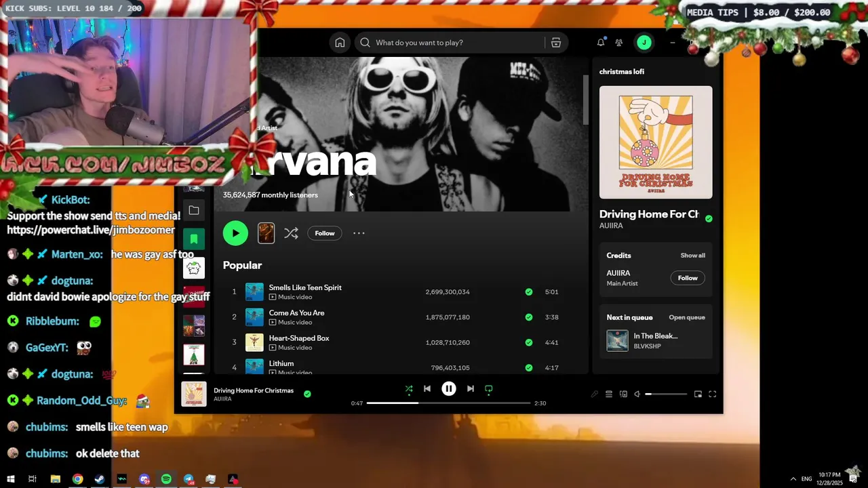Open Driving Home For Christmas title in player bar

tap(254, 390)
